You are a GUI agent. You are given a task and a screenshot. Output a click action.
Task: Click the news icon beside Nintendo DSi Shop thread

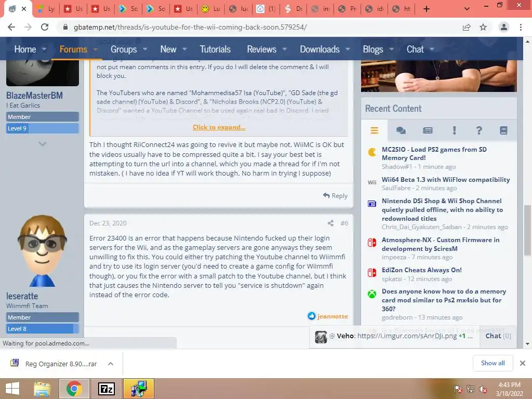tap(372, 204)
